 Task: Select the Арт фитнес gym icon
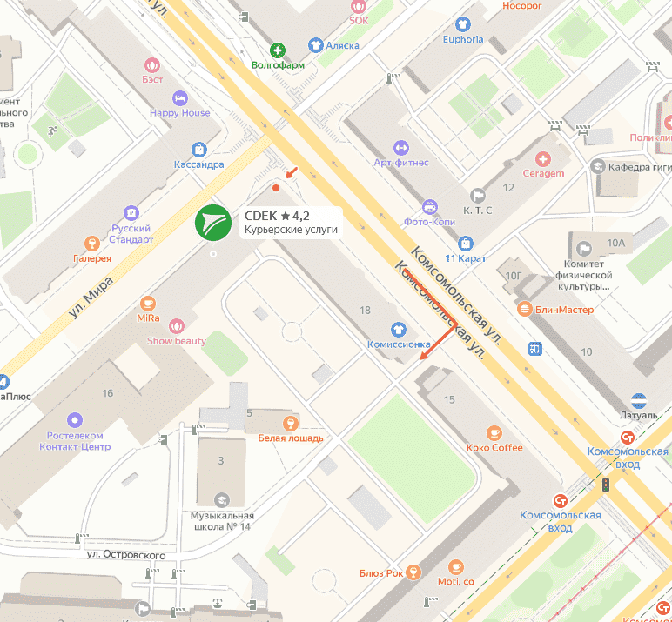[x=401, y=148]
